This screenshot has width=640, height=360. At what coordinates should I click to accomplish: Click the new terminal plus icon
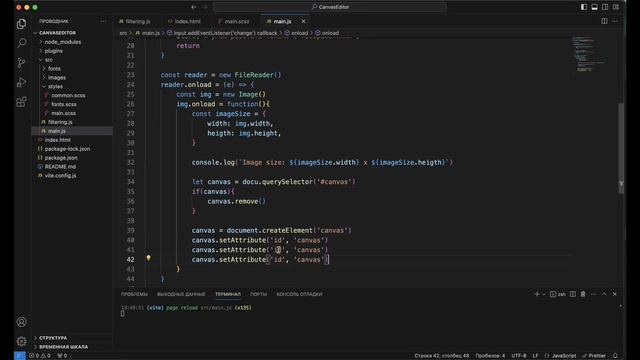click(537, 294)
